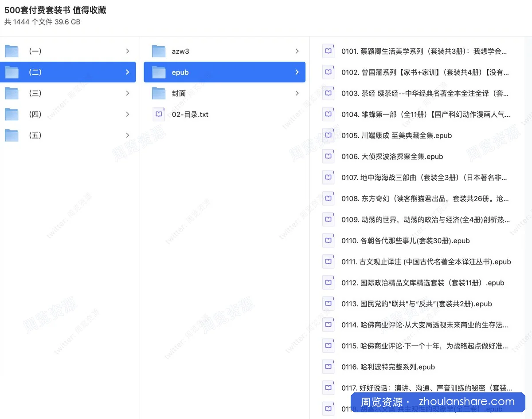This screenshot has width=532, height=419.
Task: Click file icon for 0114 哈佛商业评论
Action: (328, 325)
